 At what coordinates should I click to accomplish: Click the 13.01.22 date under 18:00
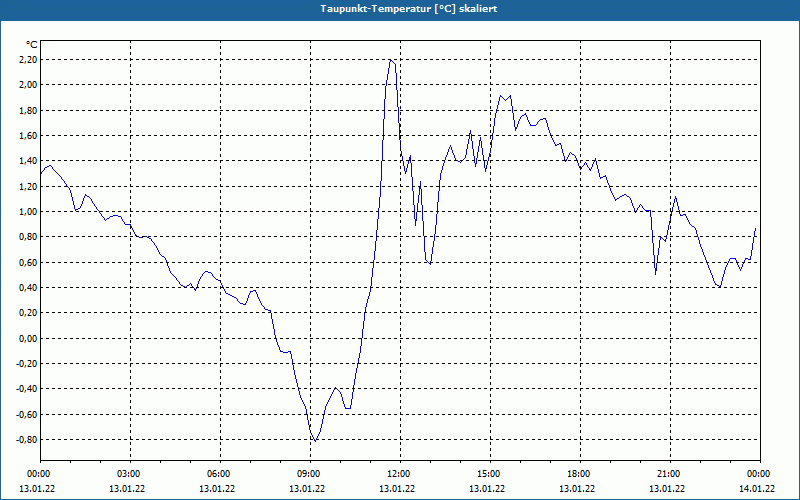pos(577,489)
